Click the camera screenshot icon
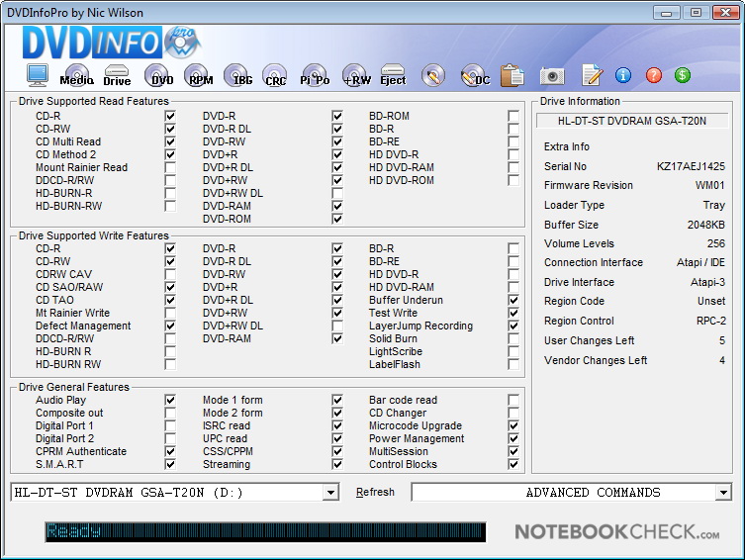Viewport: 745px width, 560px height. [x=552, y=75]
